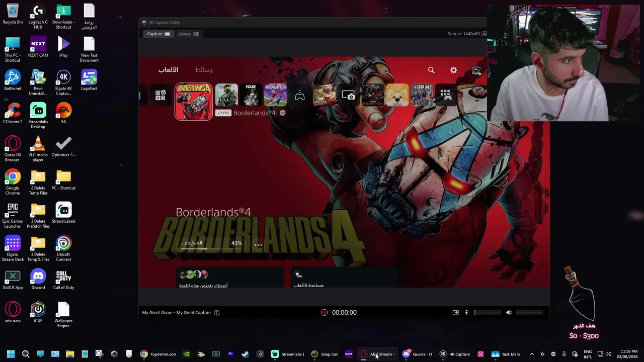Open options beside Borderlands 4 title
644x362 pixels.
(282, 113)
